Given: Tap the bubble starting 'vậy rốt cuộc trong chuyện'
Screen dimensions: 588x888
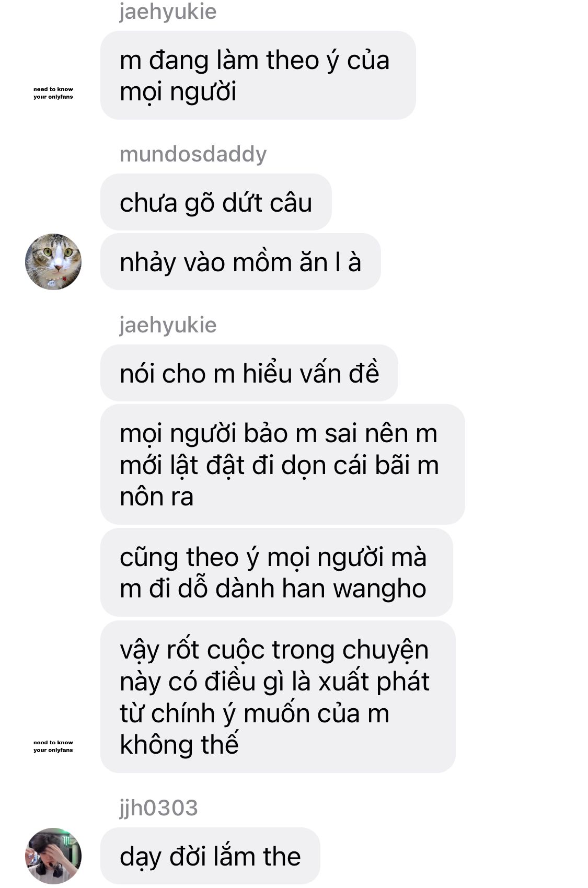Looking at the screenshot, I should point(278,697).
